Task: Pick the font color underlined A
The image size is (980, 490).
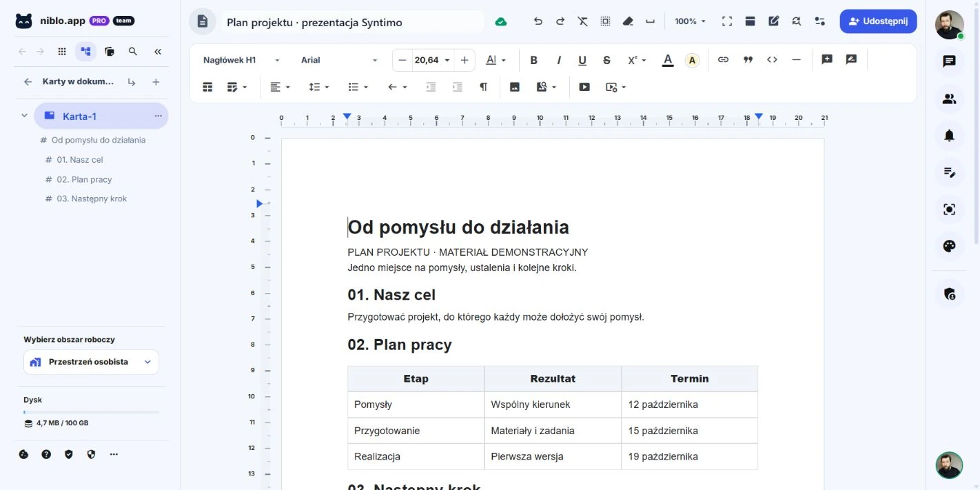Action: (667, 60)
